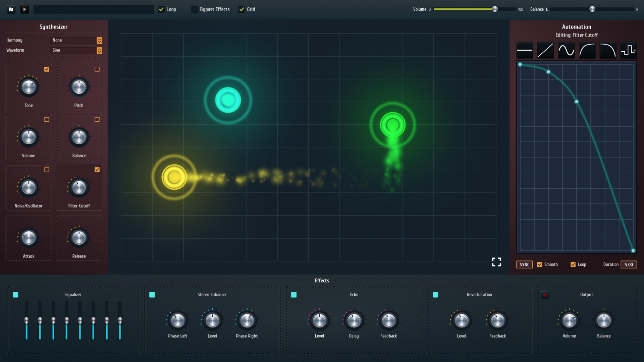Uncheck Smooth in the Automation panel

pyautogui.click(x=540, y=264)
